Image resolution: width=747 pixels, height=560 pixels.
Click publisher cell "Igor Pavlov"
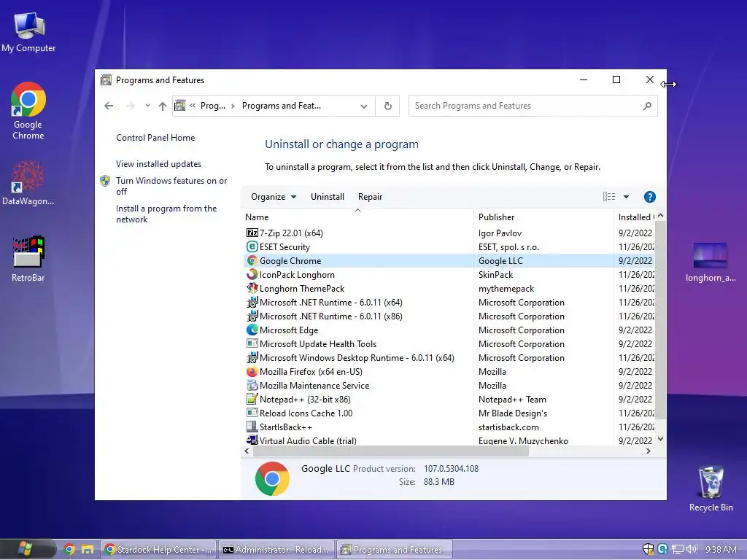(x=500, y=233)
